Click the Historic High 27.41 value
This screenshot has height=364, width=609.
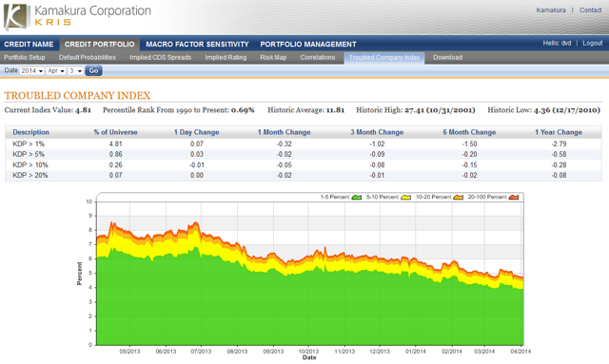coord(440,110)
